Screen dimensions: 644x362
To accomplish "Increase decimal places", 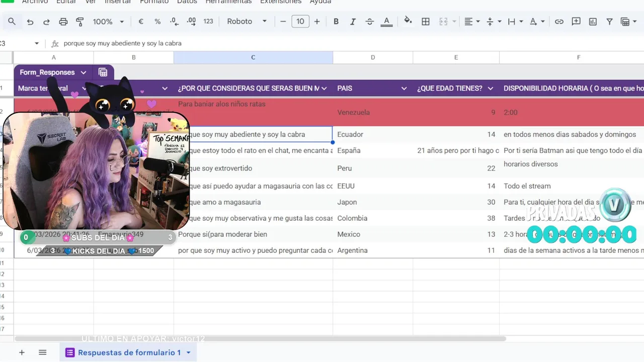I will pos(191,22).
